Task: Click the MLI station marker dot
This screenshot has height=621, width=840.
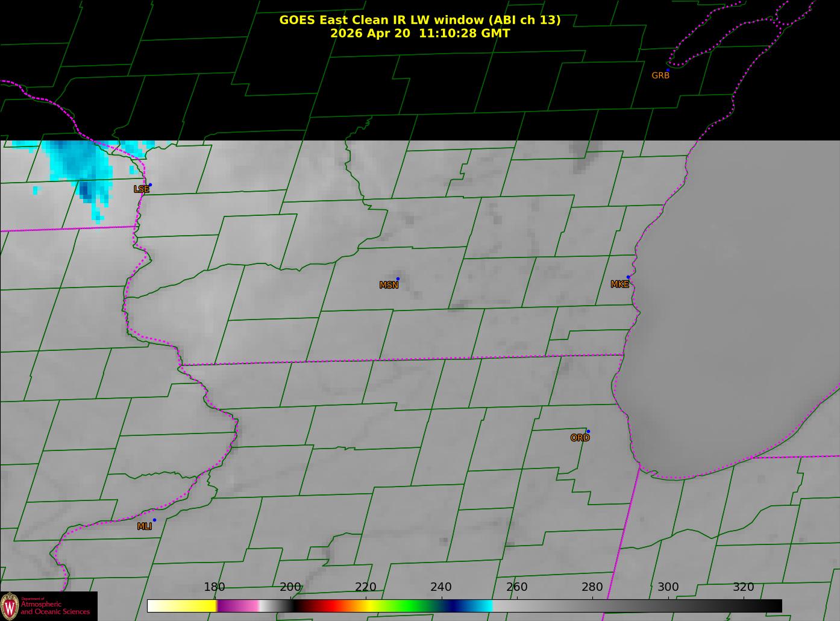Action: 154,520
